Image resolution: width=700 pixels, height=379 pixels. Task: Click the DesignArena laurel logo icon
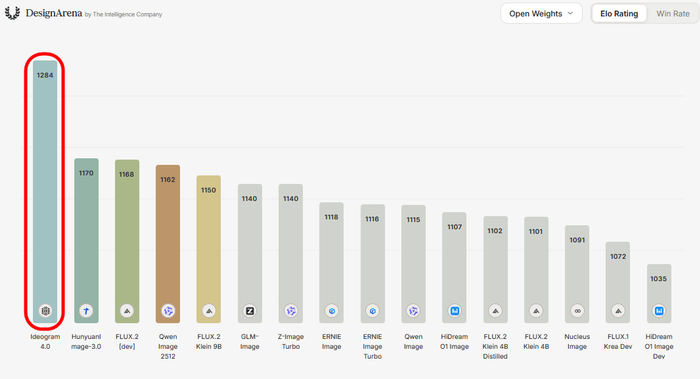tap(12, 13)
